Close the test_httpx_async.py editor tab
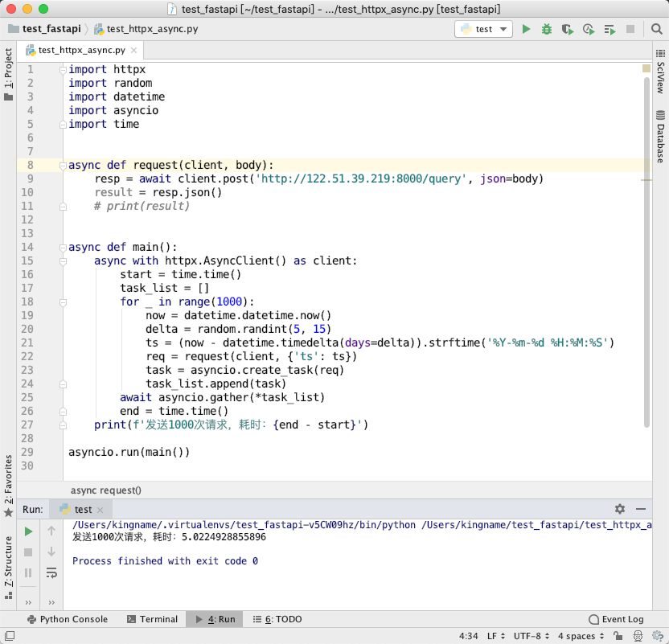This screenshot has height=644, width=669. (134, 51)
